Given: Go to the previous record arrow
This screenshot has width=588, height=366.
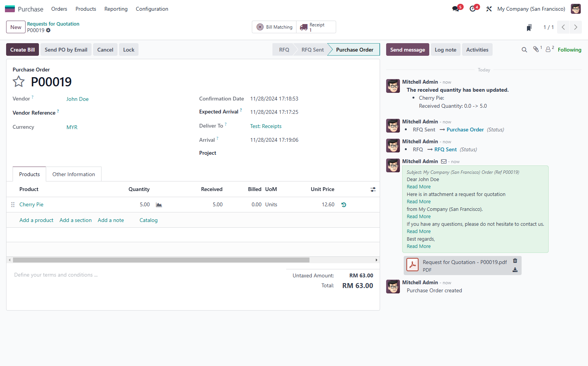Looking at the screenshot, I should pos(563,27).
